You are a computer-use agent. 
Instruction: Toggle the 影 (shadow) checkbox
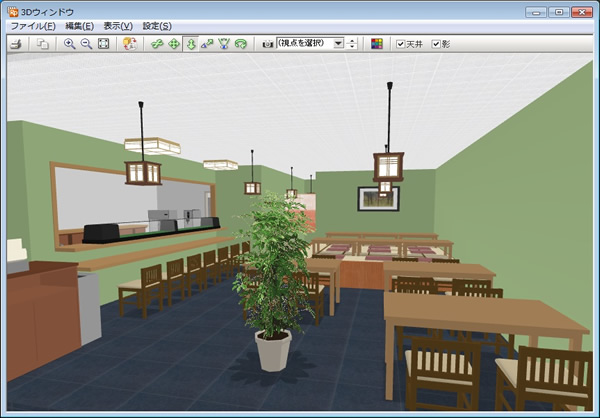tap(436, 44)
